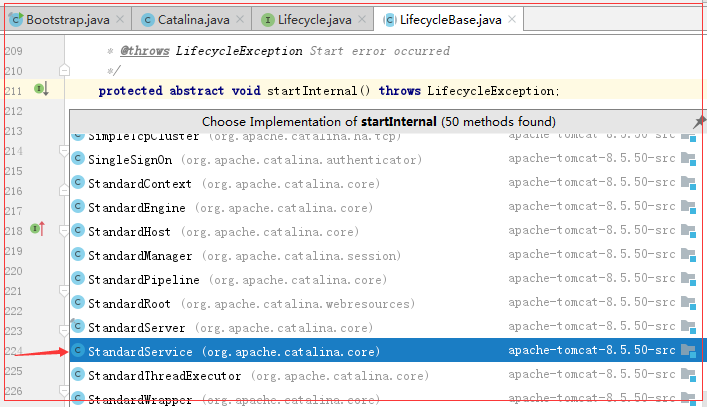This screenshot has width=707, height=407.
Task: Switch to the Bootstrap.java tab
Action: [66, 19]
